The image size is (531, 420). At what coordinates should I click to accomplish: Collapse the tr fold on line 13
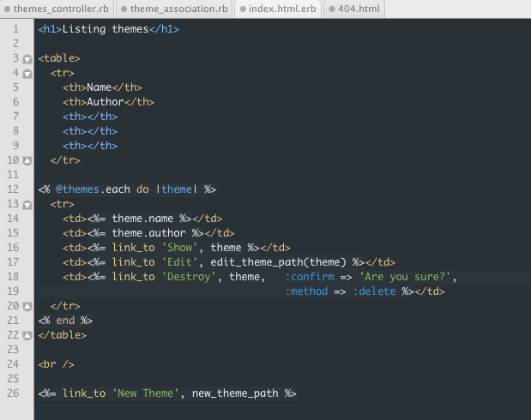[x=27, y=205]
